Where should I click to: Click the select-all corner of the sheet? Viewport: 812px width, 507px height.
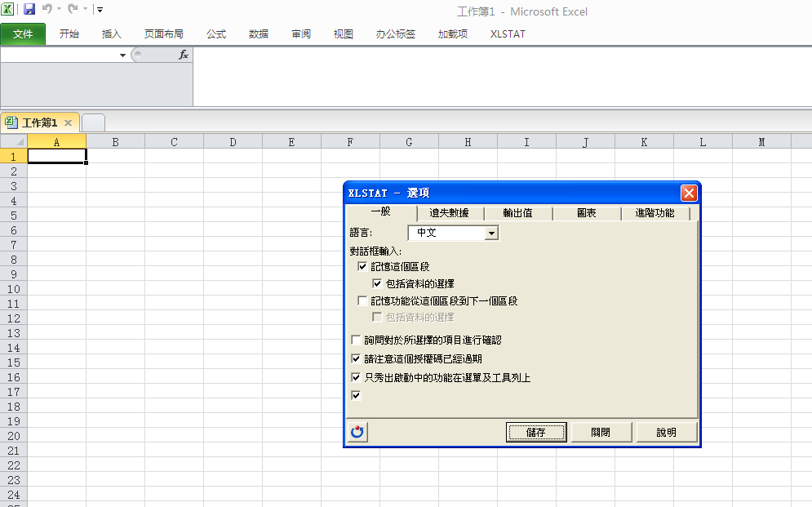[14, 141]
